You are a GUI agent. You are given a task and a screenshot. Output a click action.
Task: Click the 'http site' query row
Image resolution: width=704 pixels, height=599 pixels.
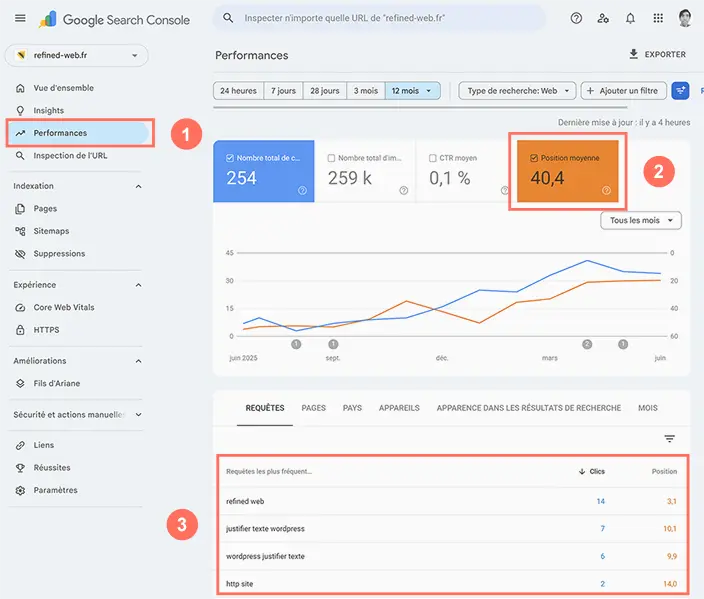pos(452,584)
